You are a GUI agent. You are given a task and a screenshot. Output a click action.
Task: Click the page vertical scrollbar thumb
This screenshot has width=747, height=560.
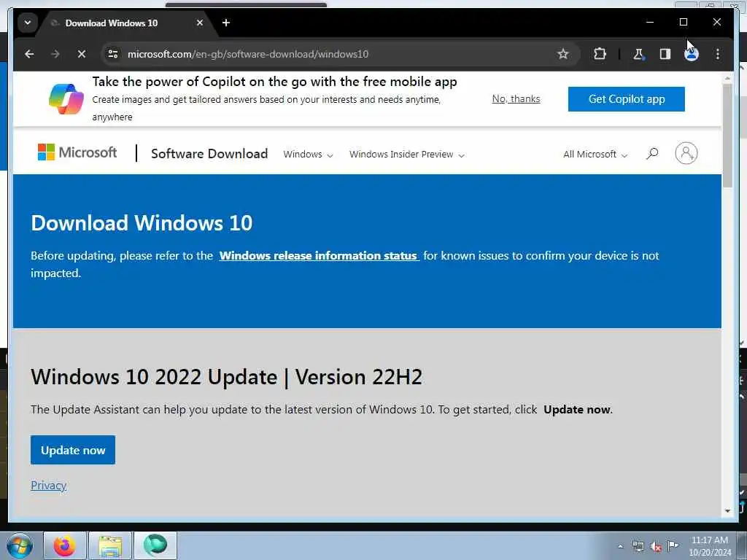pyautogui.click(x=727, y=136)
